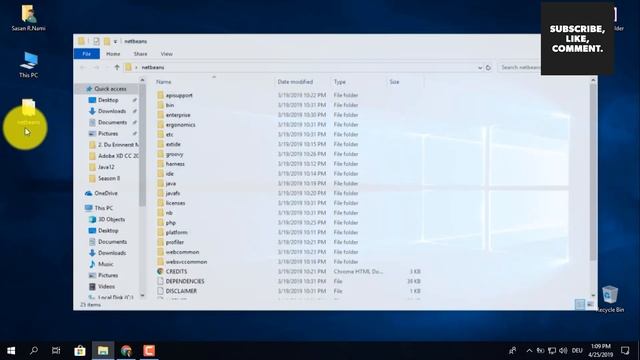Select pinned Downloads under Quick access
Screen dimensions: 640x360
coord(111,111)
